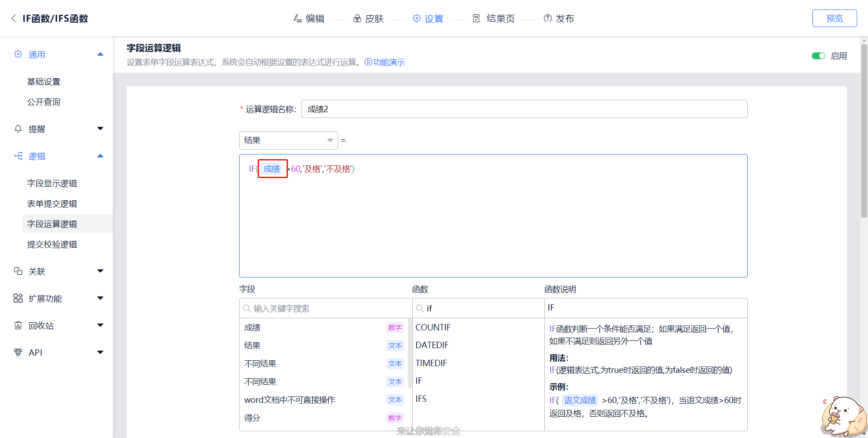Click the logic branch icon next to 逻辑

click(x=18, y=156)
